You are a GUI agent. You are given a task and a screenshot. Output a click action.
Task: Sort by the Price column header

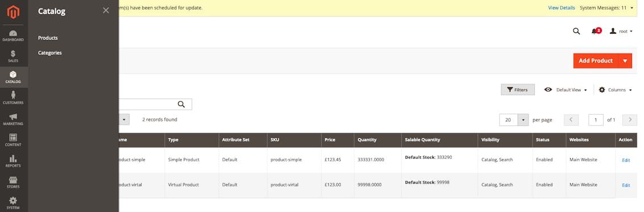point(337,140)
